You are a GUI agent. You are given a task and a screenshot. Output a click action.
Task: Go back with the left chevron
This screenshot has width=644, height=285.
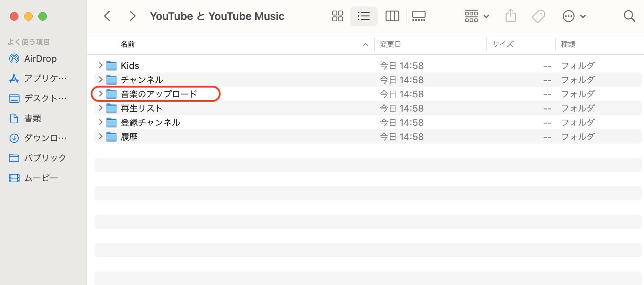click(107, 16)
